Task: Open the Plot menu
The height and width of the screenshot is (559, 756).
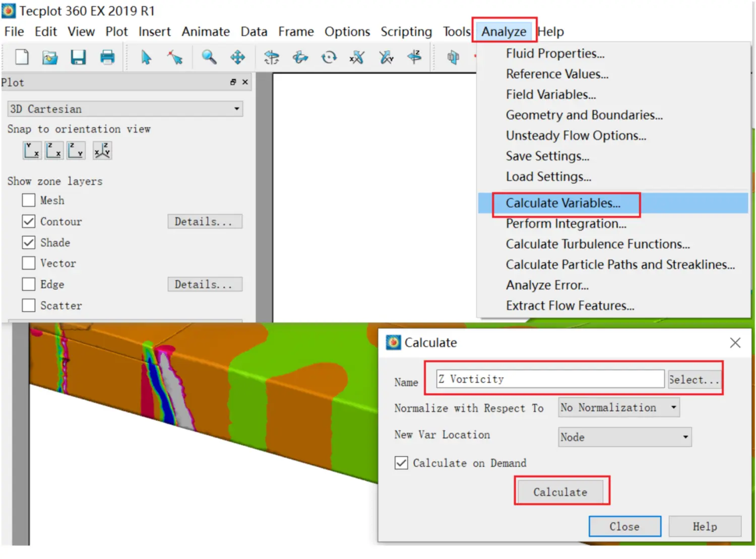Action: pyautogui.click(x=116, y=32)
